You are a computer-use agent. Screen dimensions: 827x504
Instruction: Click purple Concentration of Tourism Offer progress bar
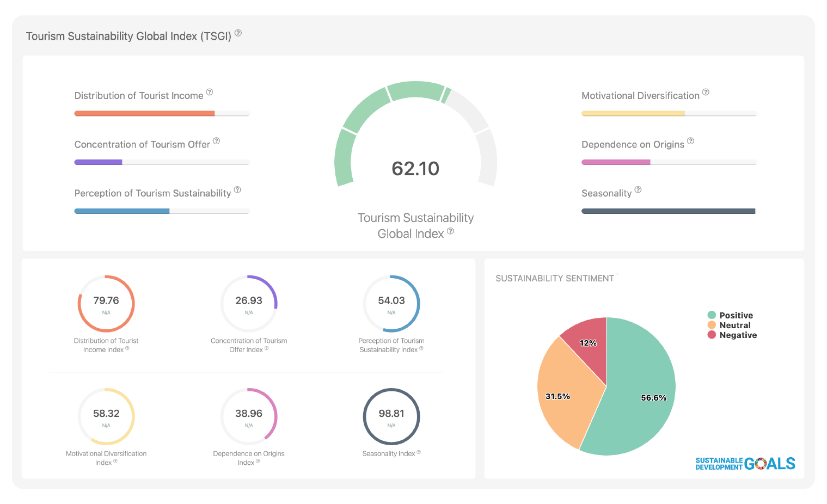[162, 162]
